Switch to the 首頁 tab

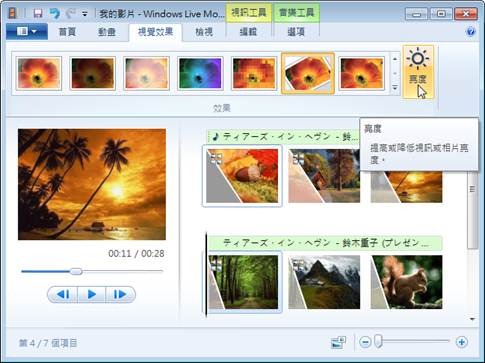pyautogui.click(x=67, y=32)
